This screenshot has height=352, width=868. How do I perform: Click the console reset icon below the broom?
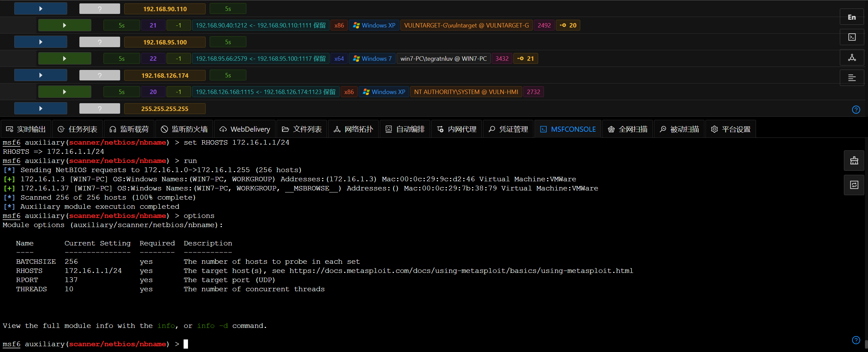pyautogui.click(x=854, y=185)
